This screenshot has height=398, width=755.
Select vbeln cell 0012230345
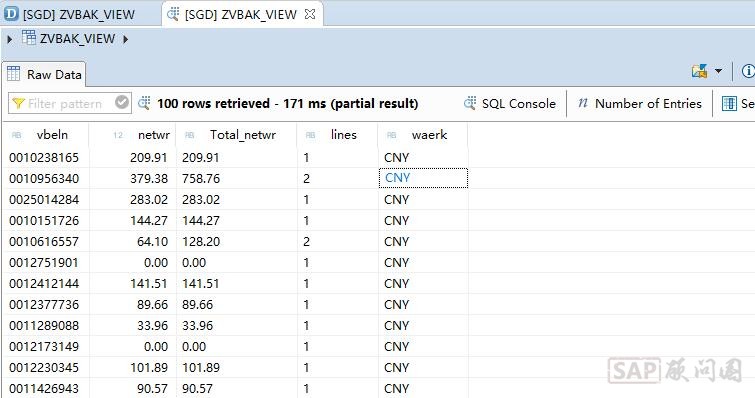click(44, 368)
